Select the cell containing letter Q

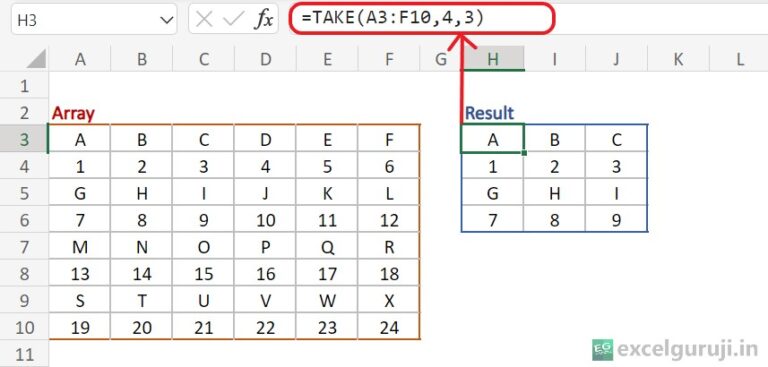click(x=327, y=246)
